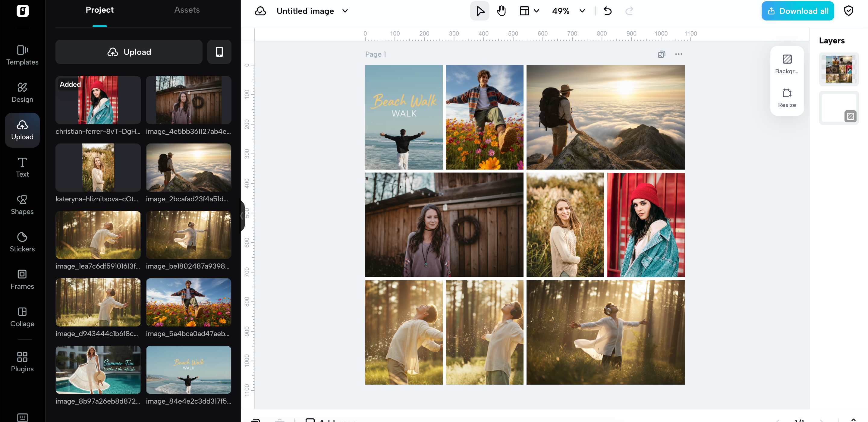
Task: Open the Plugins panel
Action: 22,362
